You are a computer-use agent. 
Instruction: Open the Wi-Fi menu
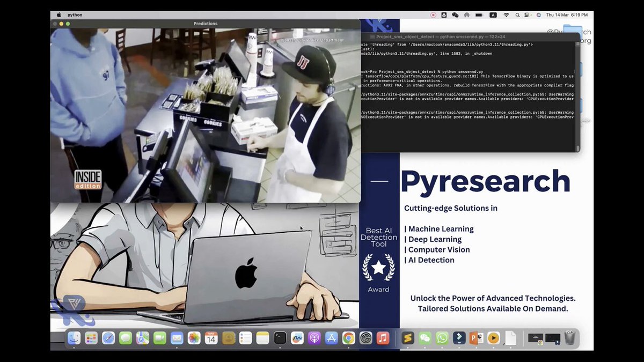point(506,15)
